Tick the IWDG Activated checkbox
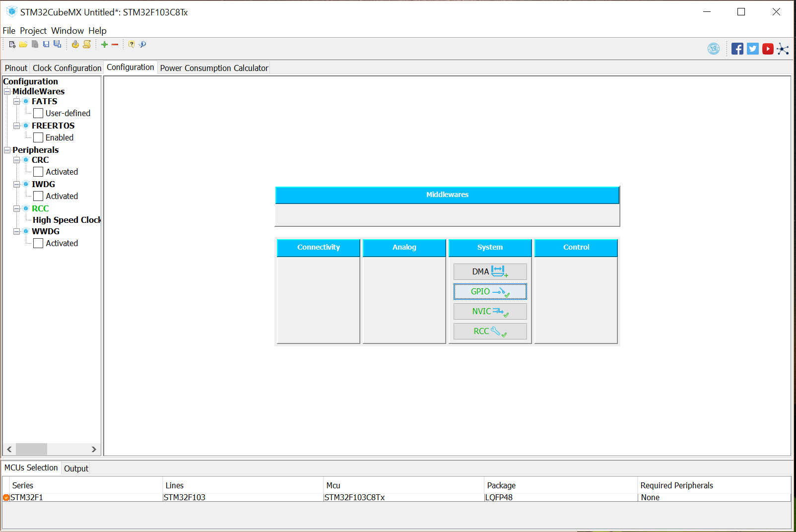Image resolution: width=796 pixels, height=532 pixels. [38, 196]
